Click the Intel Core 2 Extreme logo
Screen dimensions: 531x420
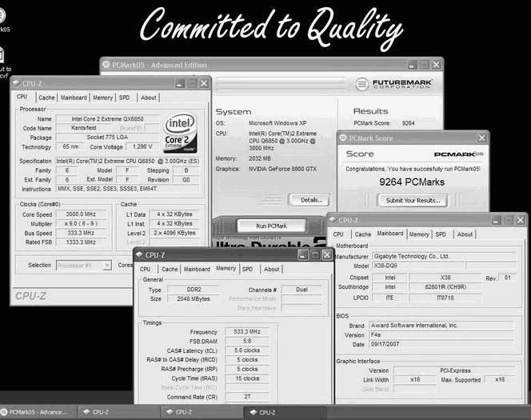[x=180, y=133]
